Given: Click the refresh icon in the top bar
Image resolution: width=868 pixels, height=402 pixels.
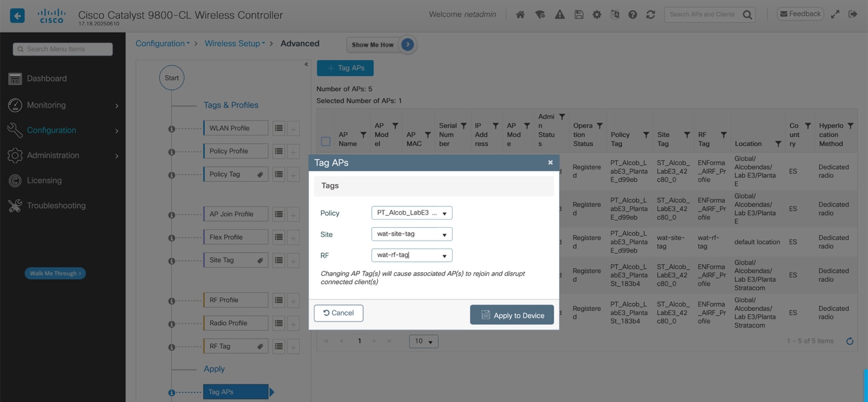Looking at the screenshot, I should [650, 14].
